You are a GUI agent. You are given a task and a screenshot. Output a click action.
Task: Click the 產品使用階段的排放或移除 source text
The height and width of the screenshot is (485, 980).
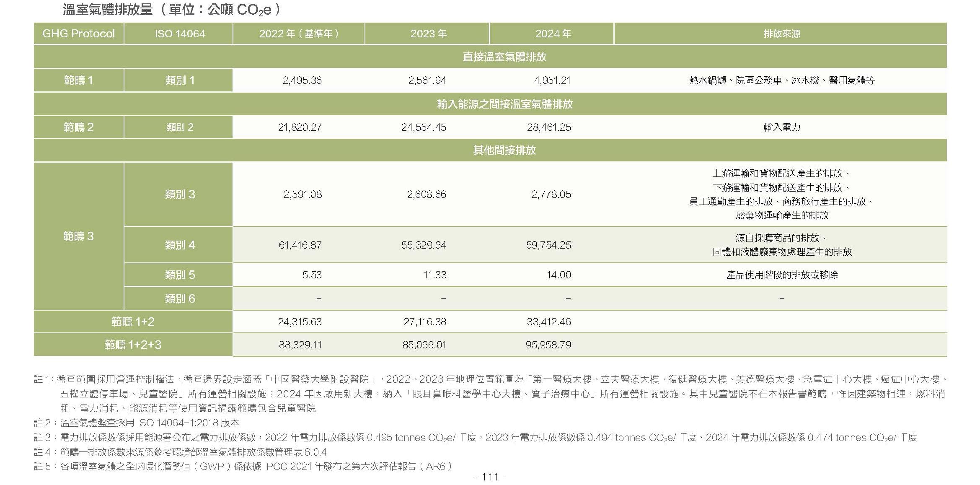[x=782, y=275]
